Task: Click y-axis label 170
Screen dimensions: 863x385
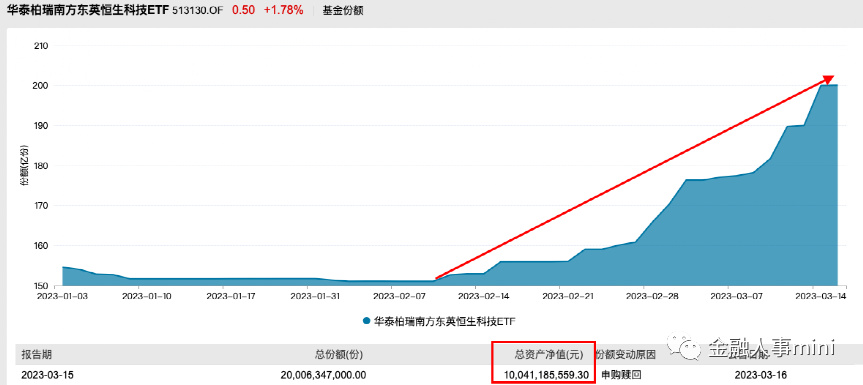Action: click(x=41, y=206)
